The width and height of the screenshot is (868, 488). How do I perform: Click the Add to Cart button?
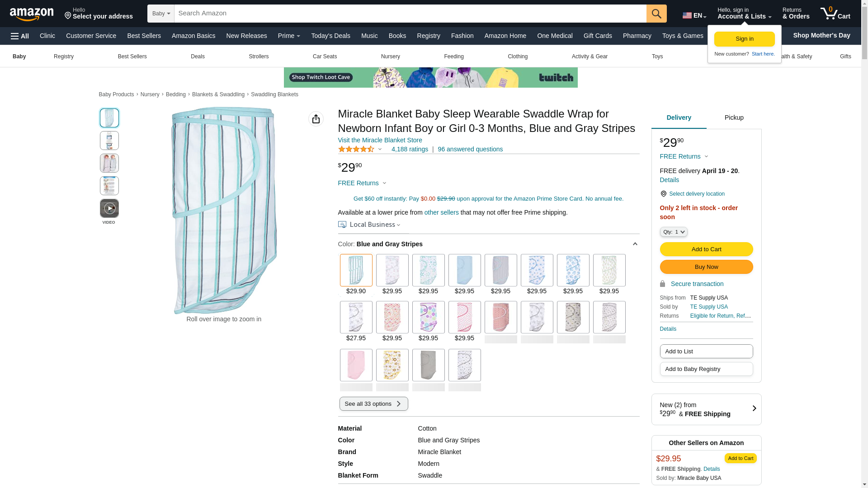(706, 249)
